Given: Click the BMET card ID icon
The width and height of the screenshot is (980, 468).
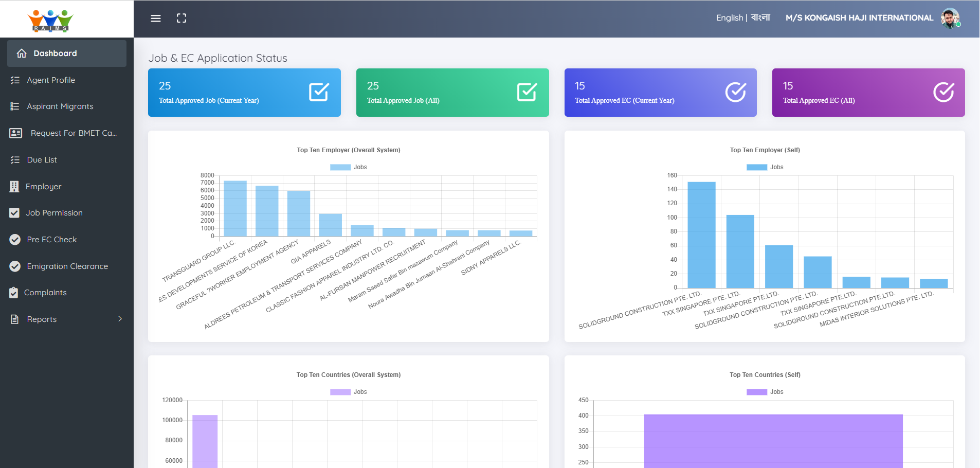Looking at the screenshot, I should pos(16,133).
